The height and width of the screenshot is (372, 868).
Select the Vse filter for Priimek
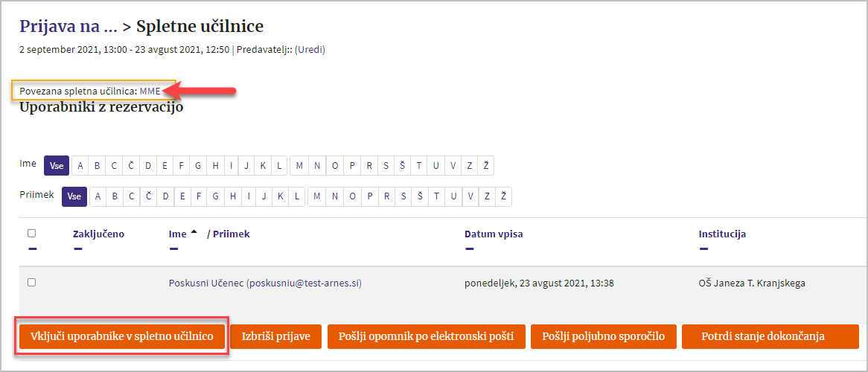coord(74,196)
